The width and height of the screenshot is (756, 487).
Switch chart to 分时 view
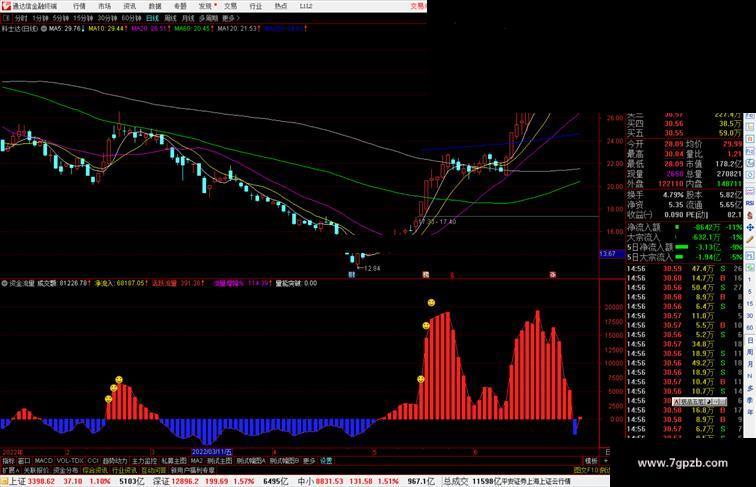21,18
